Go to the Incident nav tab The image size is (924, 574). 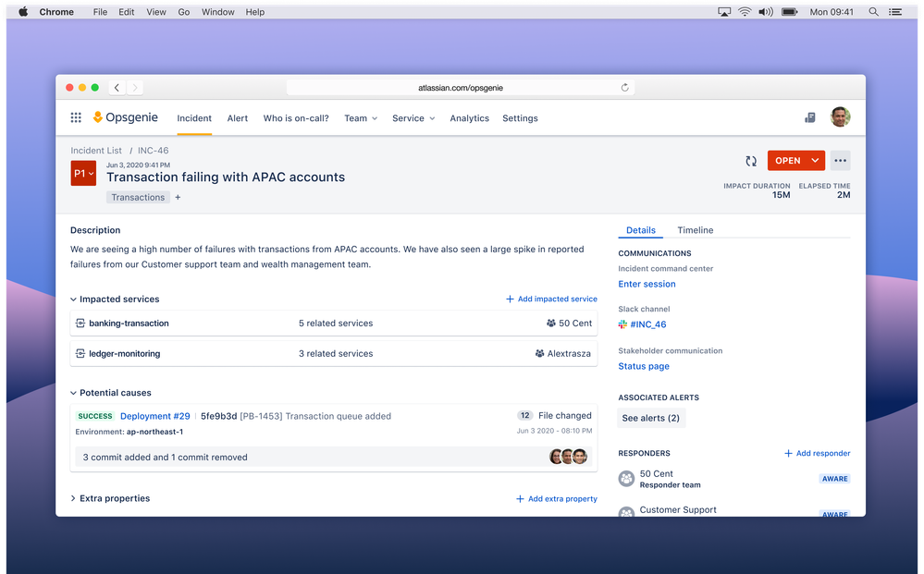(194, 118)
